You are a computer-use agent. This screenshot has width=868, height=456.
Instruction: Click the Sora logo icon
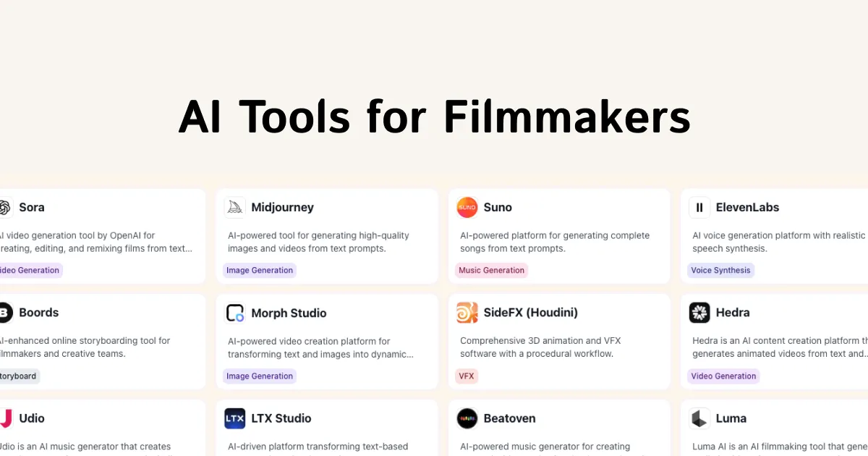pos(6,207)
